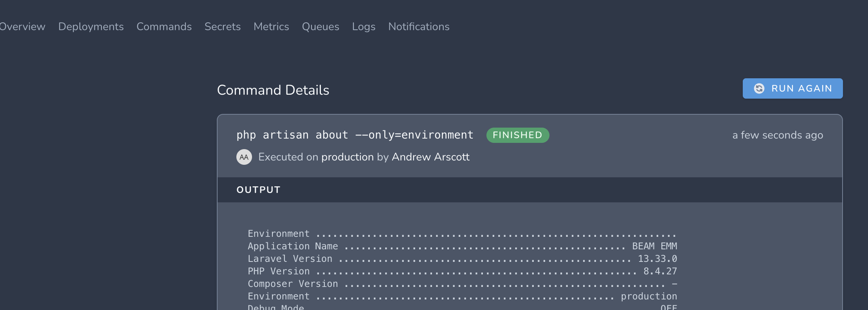Image resolution: width=868 pixels, height=310 pixels.
Task: Click the Command Details heading
Action: (273, 90)
